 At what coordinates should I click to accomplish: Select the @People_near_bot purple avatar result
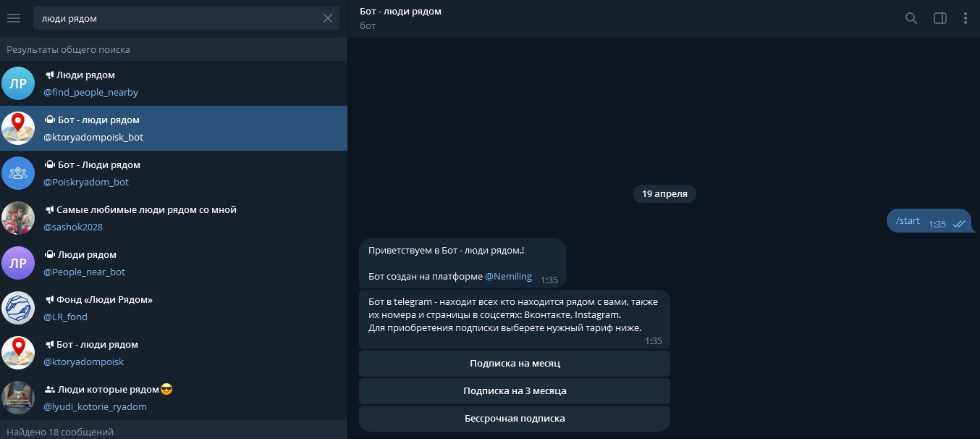18,263
